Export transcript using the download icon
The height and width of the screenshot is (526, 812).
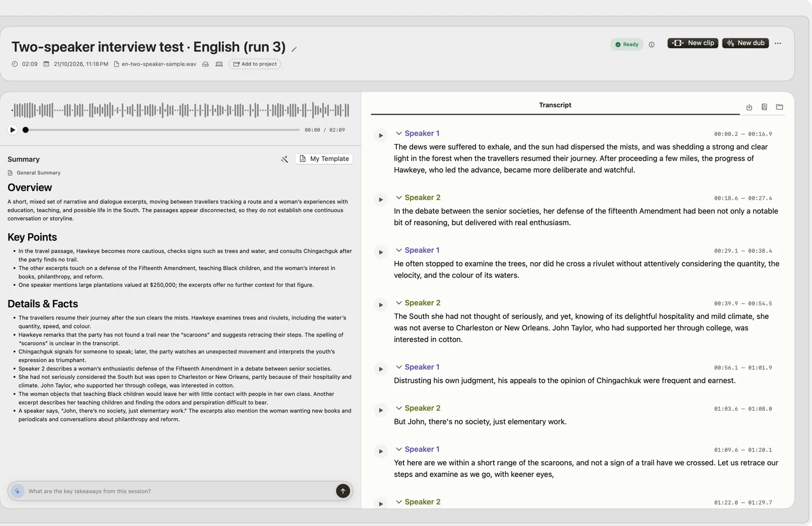pyautogui.click(x=749, y=107)
